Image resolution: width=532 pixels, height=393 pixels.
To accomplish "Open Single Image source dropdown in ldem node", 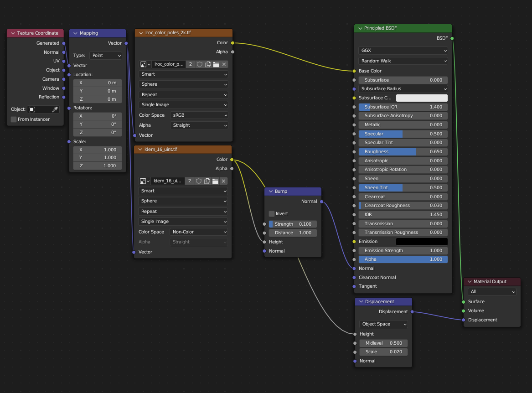I will [182, 221].
